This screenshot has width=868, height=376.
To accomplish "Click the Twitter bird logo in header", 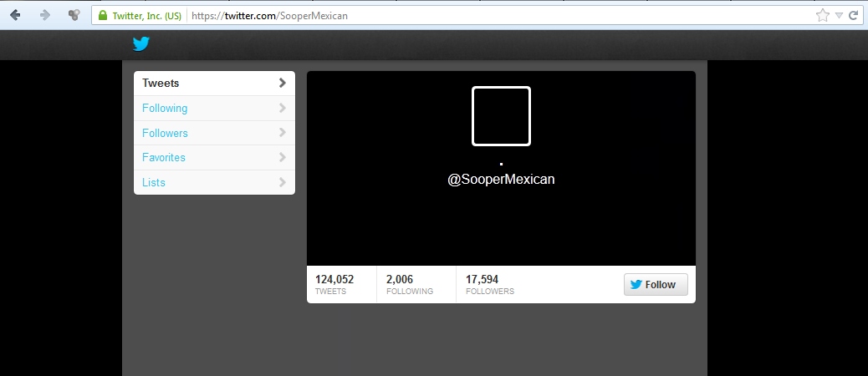I will coord(140,44).
